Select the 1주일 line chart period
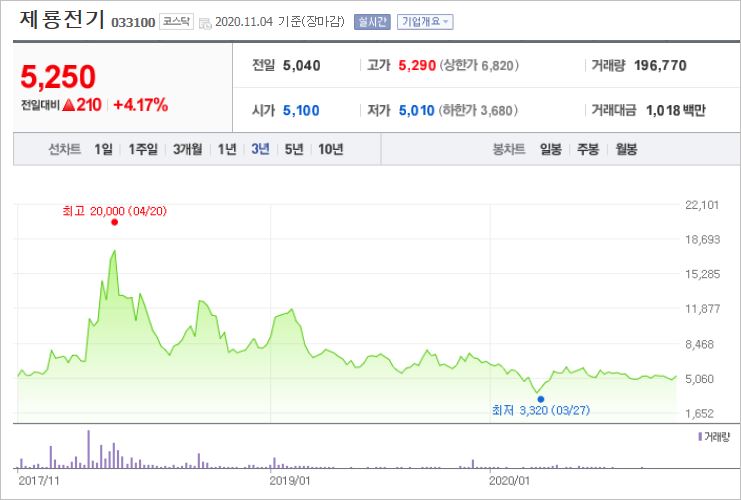This screenshot has height=500, width=741. click(143, 149)
